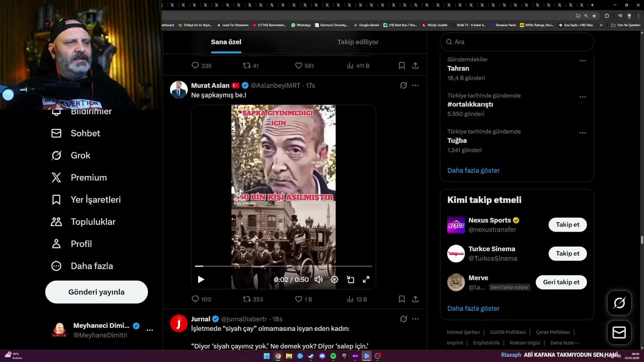
Task: Open more options for Murat Aslan's post
Action: (415, 85)
